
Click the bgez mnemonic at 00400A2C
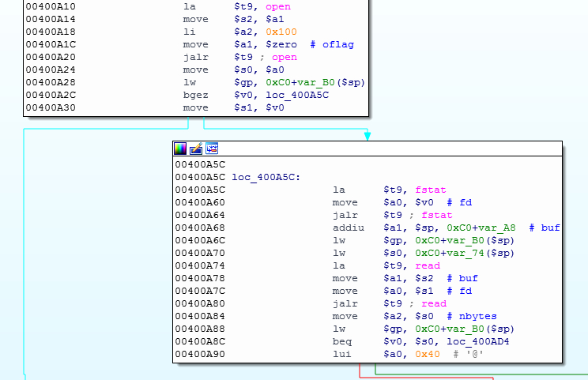(x=195, y=95)
